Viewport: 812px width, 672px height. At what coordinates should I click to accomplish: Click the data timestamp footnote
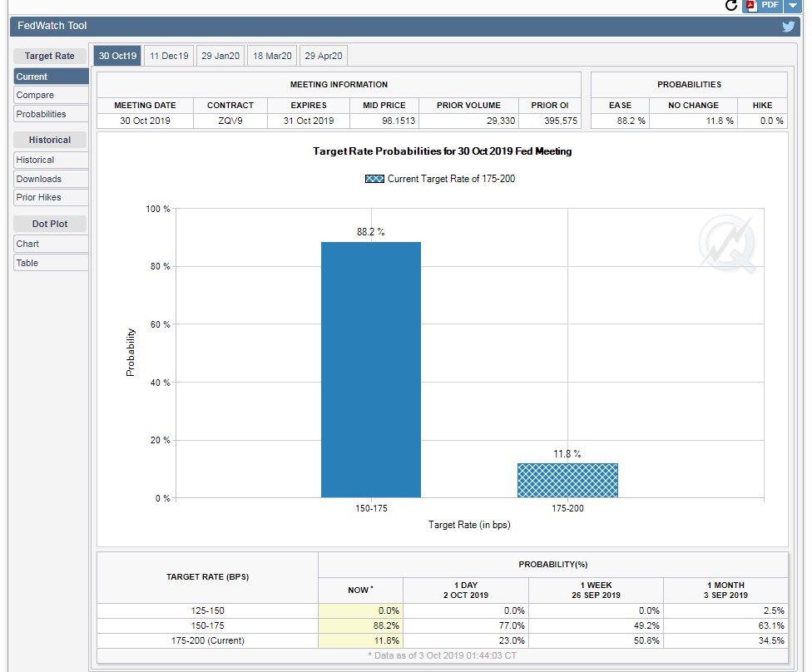click(x=443, y=655)
